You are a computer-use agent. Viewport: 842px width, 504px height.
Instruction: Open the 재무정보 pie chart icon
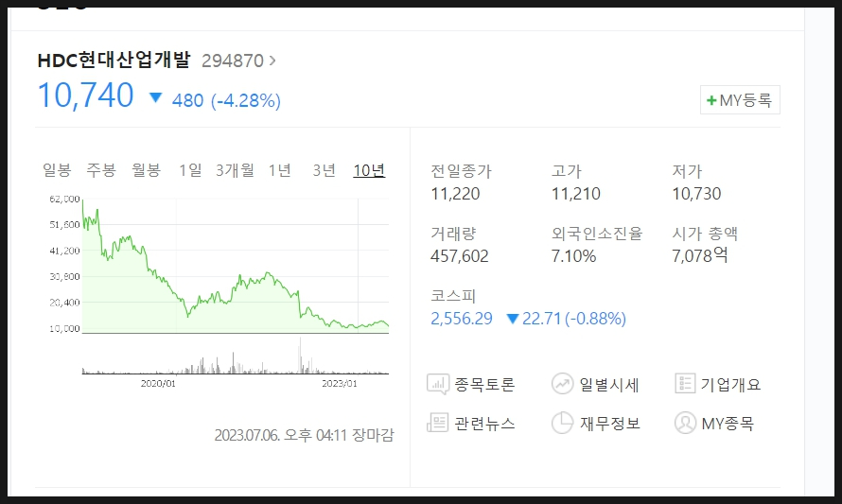click(562, 423)
